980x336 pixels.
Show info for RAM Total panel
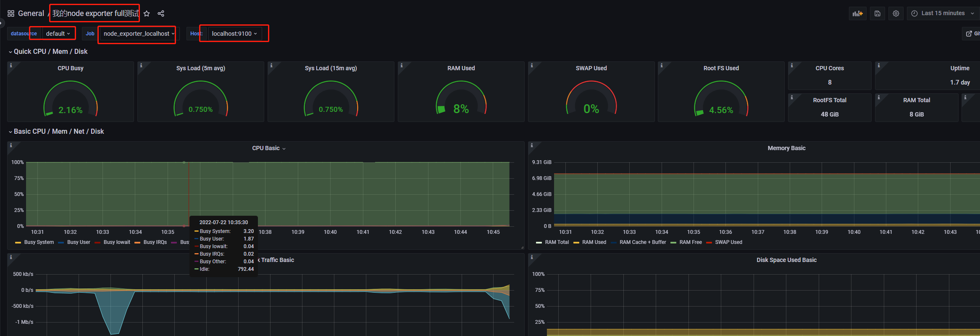tap(879, 97)
